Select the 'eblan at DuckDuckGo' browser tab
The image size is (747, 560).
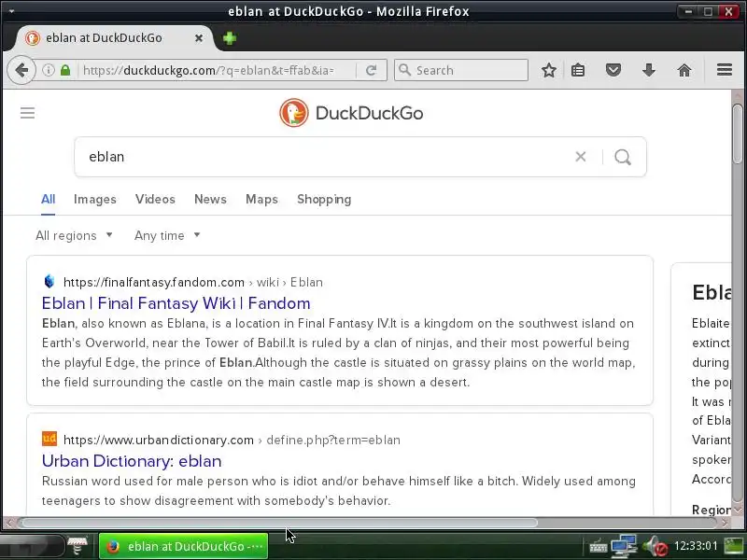(x=114, y=38)
